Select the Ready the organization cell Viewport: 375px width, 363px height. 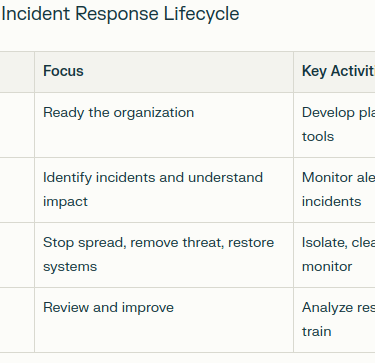(164, 125)
